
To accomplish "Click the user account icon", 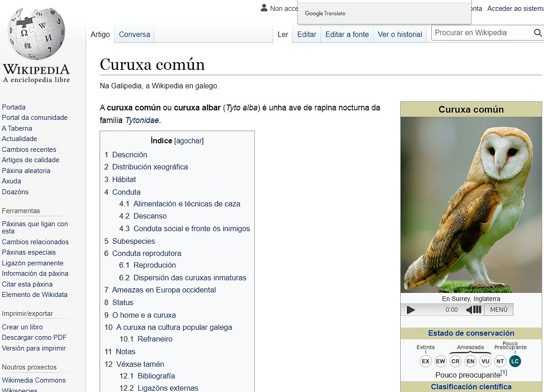I will pos(264,8).
